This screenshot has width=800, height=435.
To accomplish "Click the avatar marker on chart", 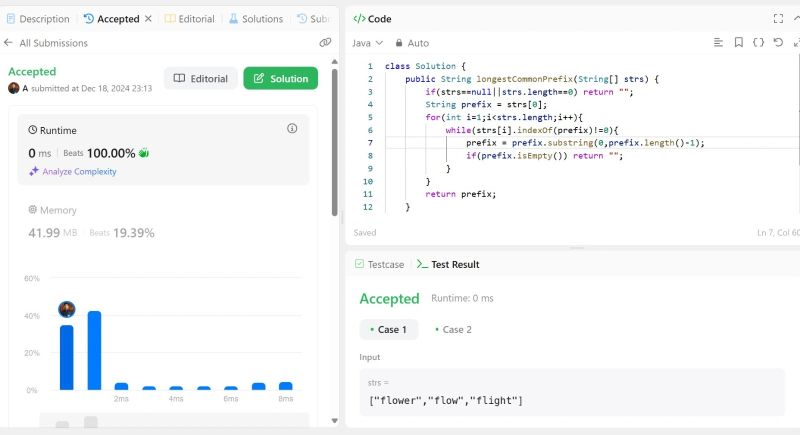I will (67, 309).
